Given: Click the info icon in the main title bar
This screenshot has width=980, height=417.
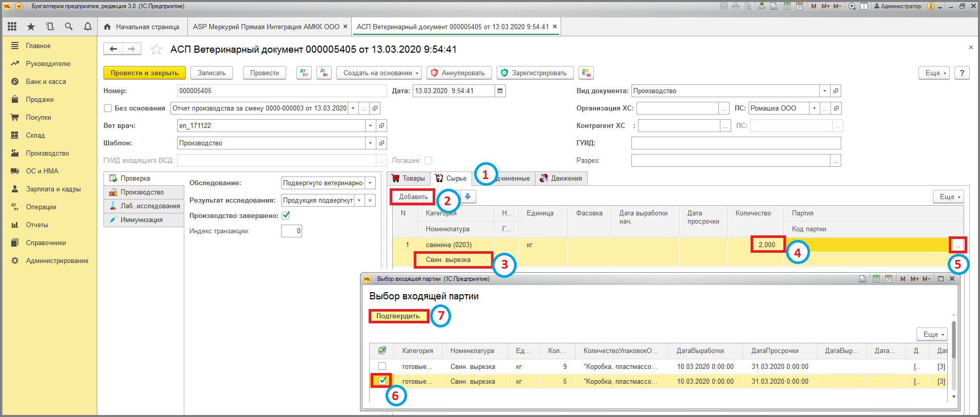Looking at the screenshot, I should [x=931, y=6].
